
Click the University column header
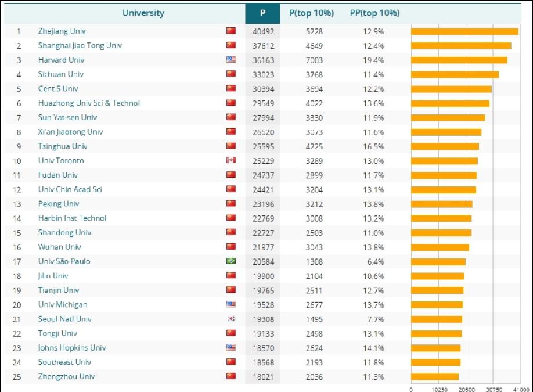[143, 13]
